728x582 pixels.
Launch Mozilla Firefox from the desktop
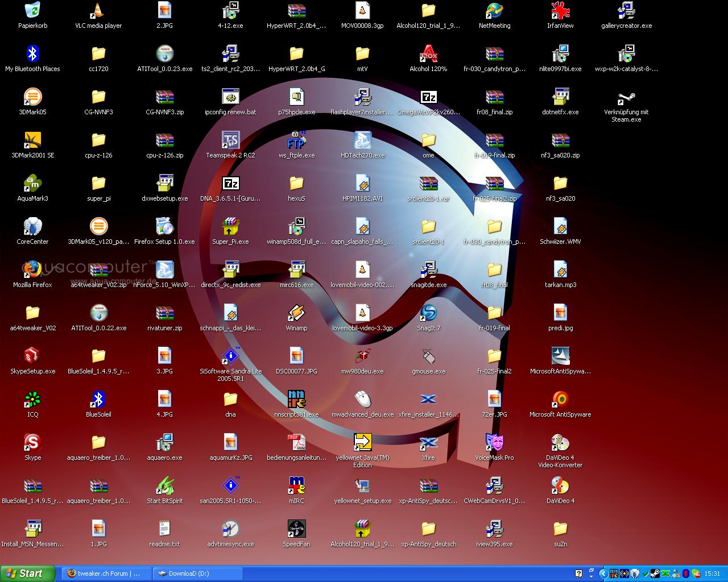[32, 270]
